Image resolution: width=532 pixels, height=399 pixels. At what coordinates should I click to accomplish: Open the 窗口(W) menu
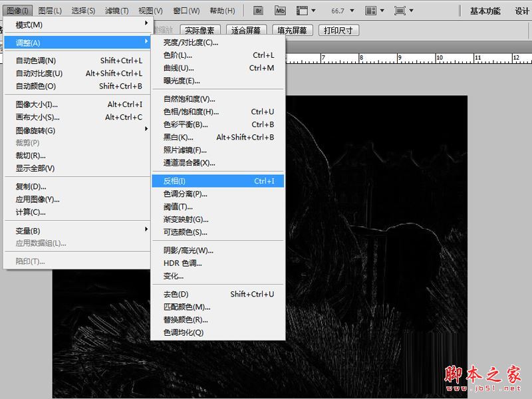click(186, 10)
